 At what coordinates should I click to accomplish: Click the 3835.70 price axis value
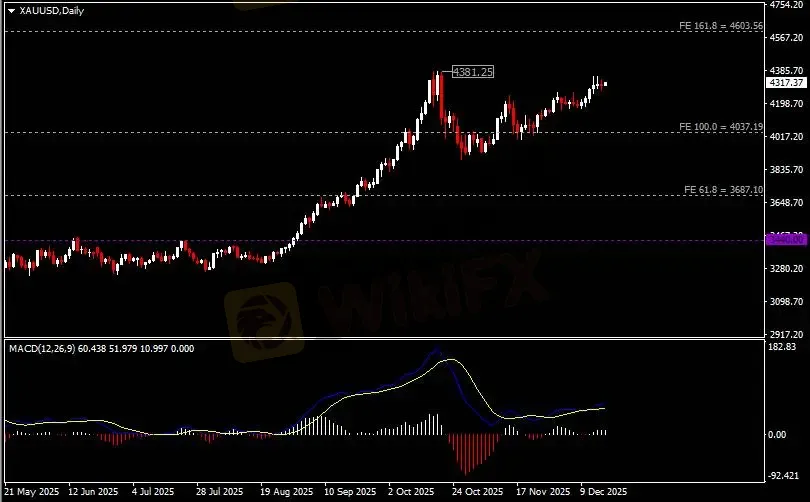click(787, 169)
